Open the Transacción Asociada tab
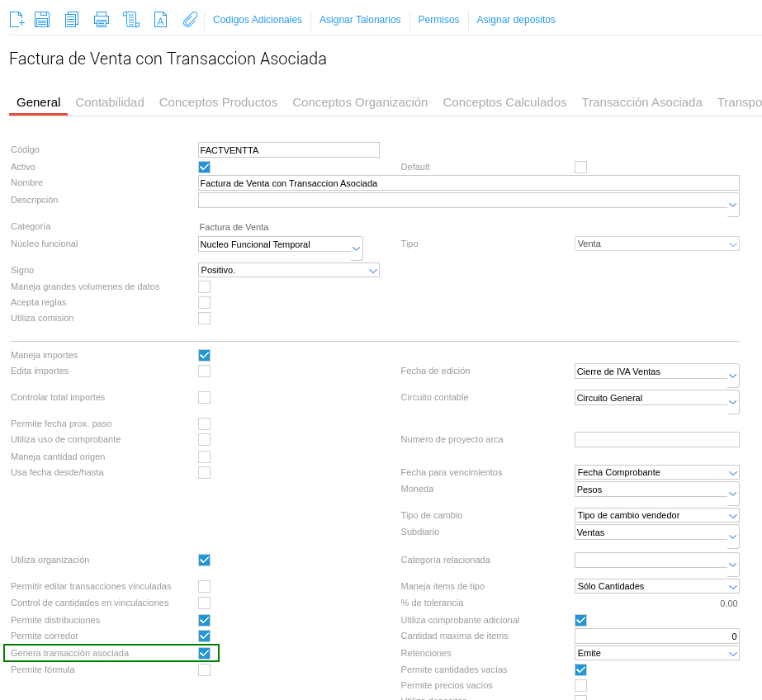This screenshot has width=762, height=700. click(x=641, y=102)
